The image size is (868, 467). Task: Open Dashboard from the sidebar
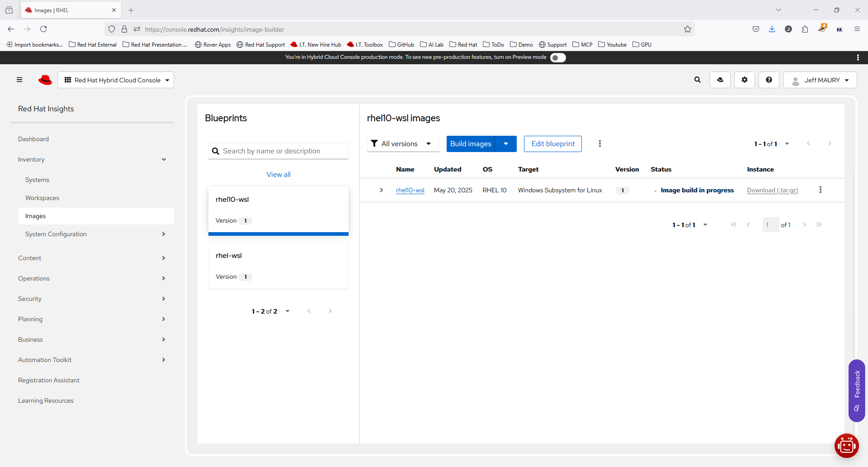(x=33, y=139)
